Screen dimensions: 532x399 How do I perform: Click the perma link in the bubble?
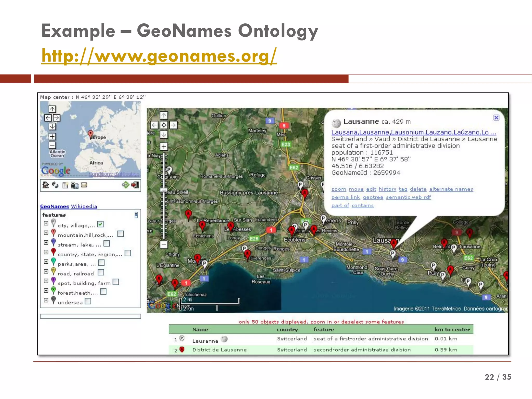[x=346, y=197]
